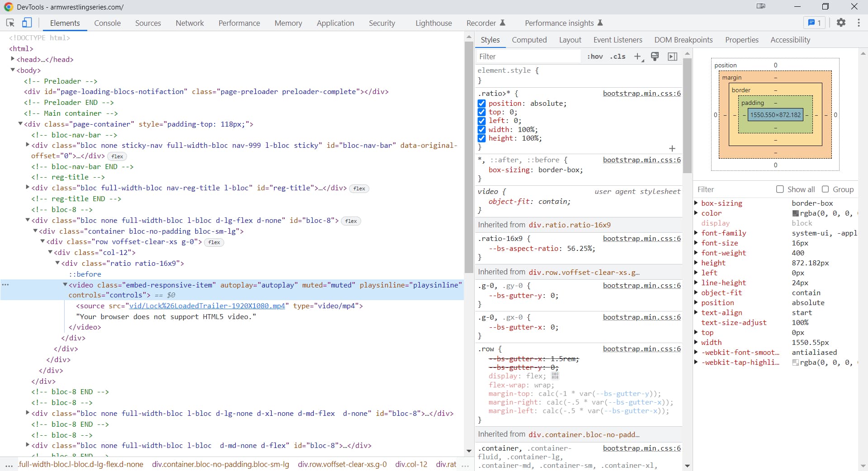Expand the head element node
This screenshot has width=868, height=471.
pos(13,59)
